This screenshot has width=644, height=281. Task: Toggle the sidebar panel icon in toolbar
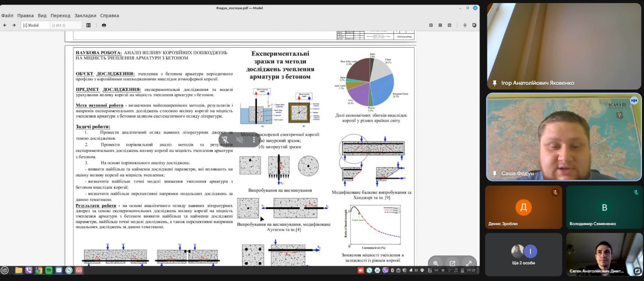point(89,25)
